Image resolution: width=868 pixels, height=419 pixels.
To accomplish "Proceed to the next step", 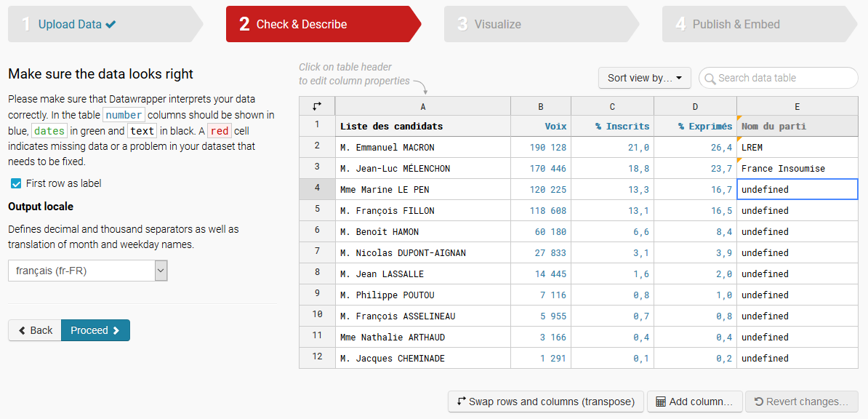I will click(x=95, y=330).
